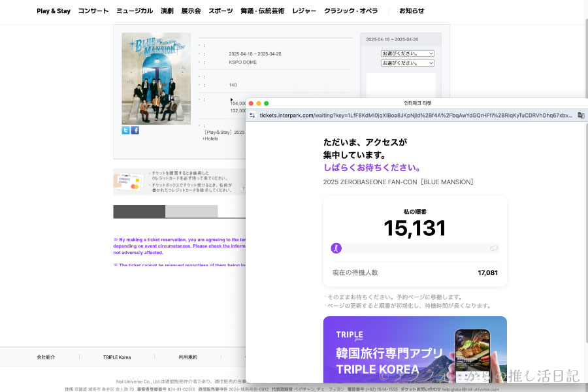This screenshot has width=588, height=392.
Task: Open the お知らせ notices page
Action: click(412, 11)
